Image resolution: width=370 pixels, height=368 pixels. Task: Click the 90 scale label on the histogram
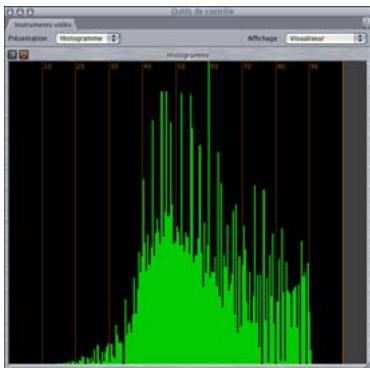(314, 67)
